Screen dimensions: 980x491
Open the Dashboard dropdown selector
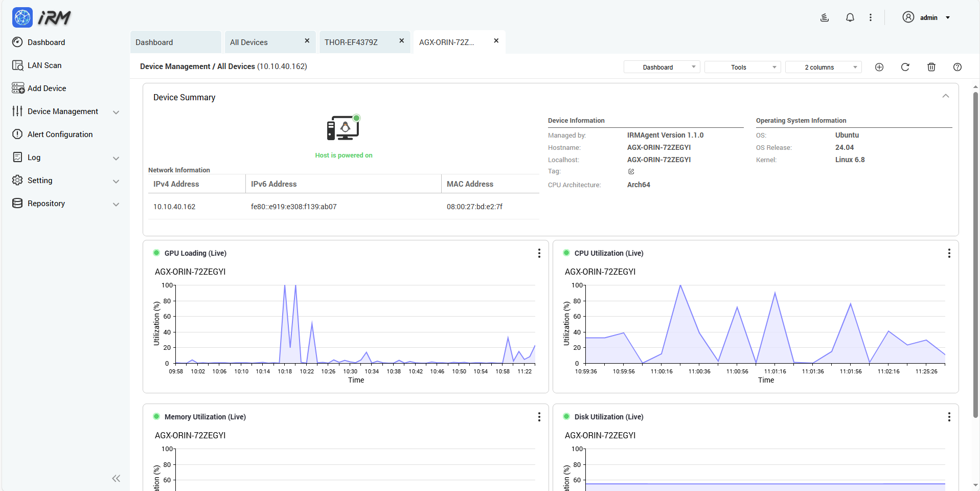pyautogui.click(x=662, y=67)
